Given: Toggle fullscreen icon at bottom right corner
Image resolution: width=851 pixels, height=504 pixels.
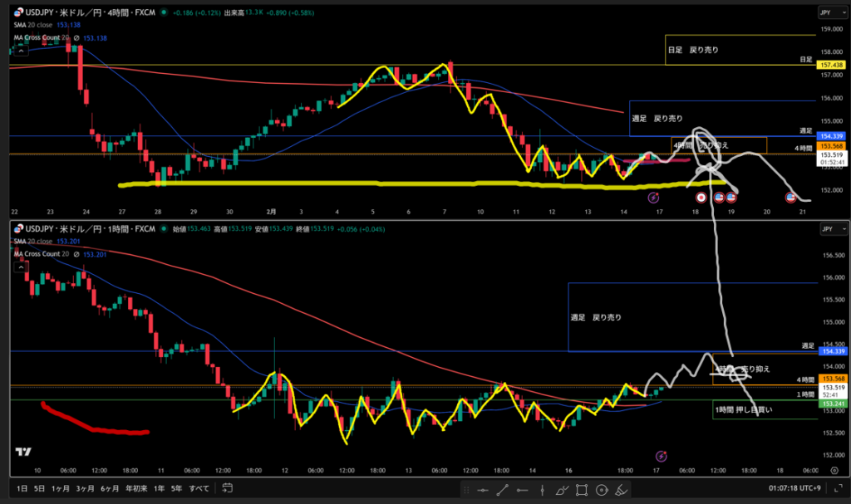Looking at the screenshot, I should point(840,488).
